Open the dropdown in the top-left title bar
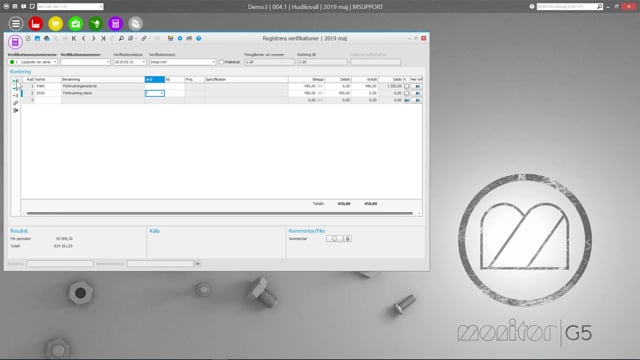The width and height of the screenshot is (640, 360). 101,7
